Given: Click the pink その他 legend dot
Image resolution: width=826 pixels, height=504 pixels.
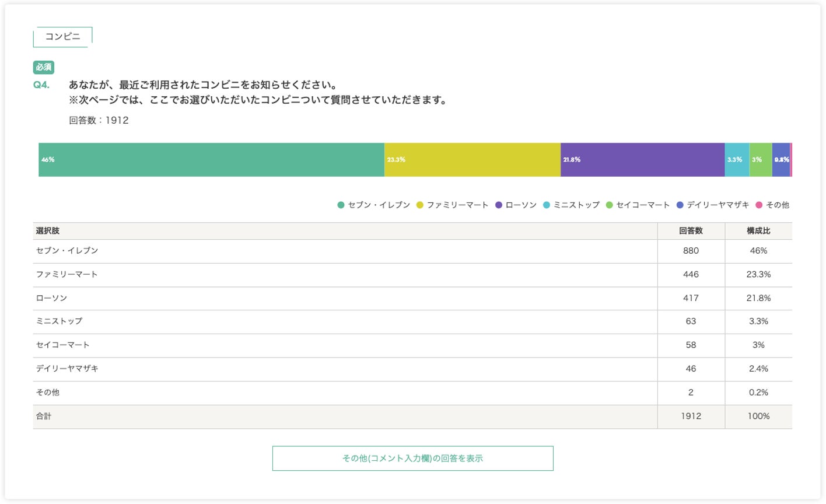Looking at the screenshot, I should [759, 205].
